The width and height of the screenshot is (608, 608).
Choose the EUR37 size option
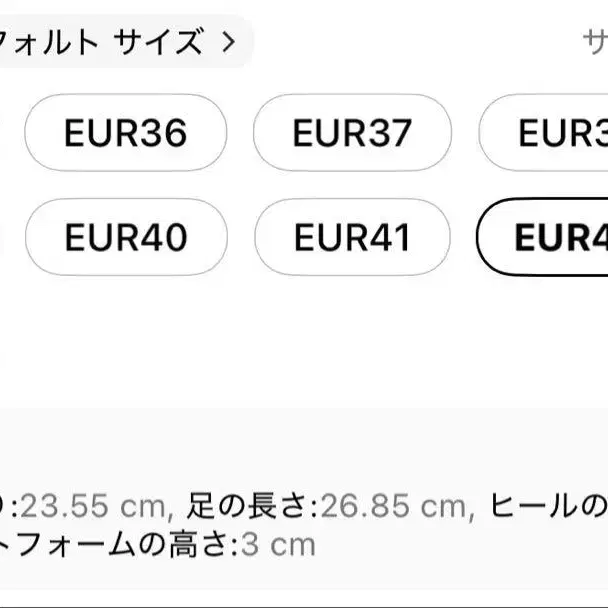(352, 133)
